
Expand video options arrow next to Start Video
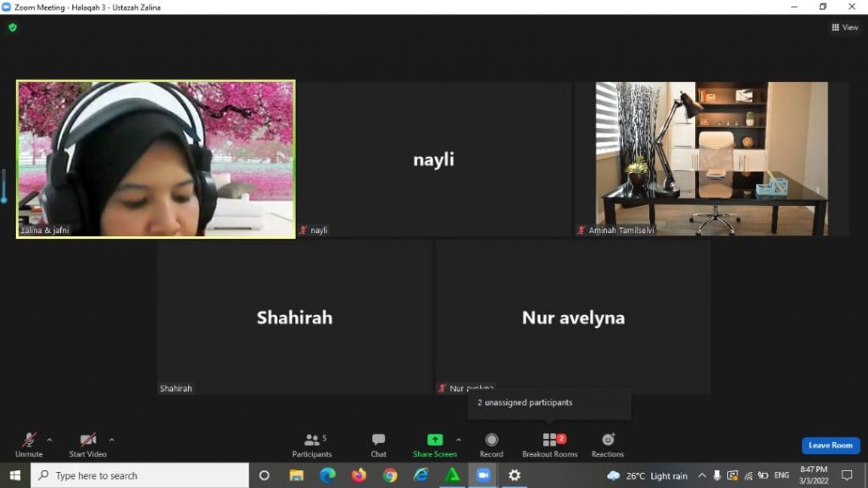(112, 440)
